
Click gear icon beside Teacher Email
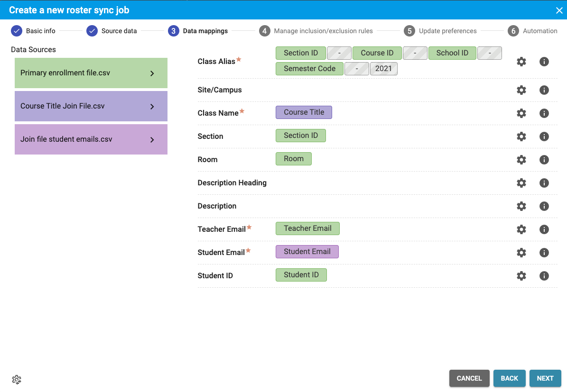click(x=521, y=229)
